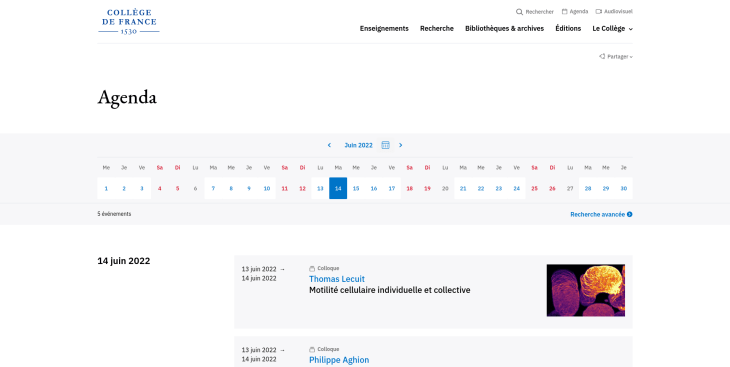Open the Juin 2022 month selector
The height and width of the screenshot is (367, 730).
tap(358, 145)
